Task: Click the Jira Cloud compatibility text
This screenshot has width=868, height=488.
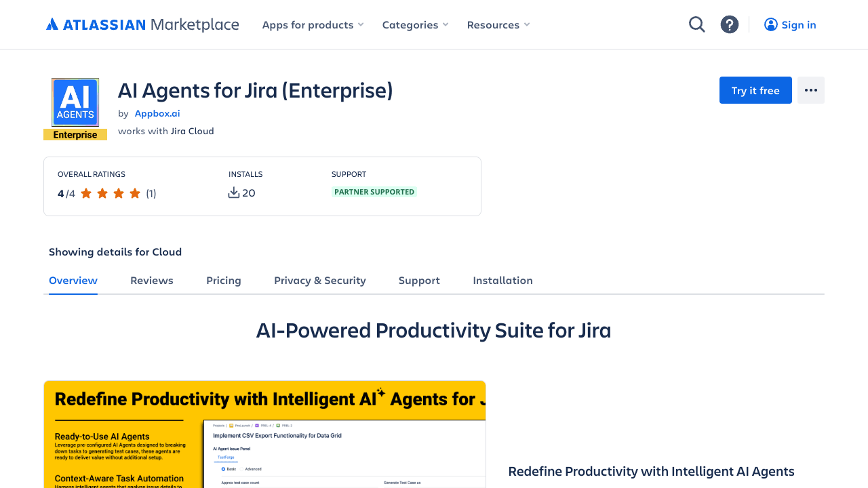Action: [x=192, y=131]
